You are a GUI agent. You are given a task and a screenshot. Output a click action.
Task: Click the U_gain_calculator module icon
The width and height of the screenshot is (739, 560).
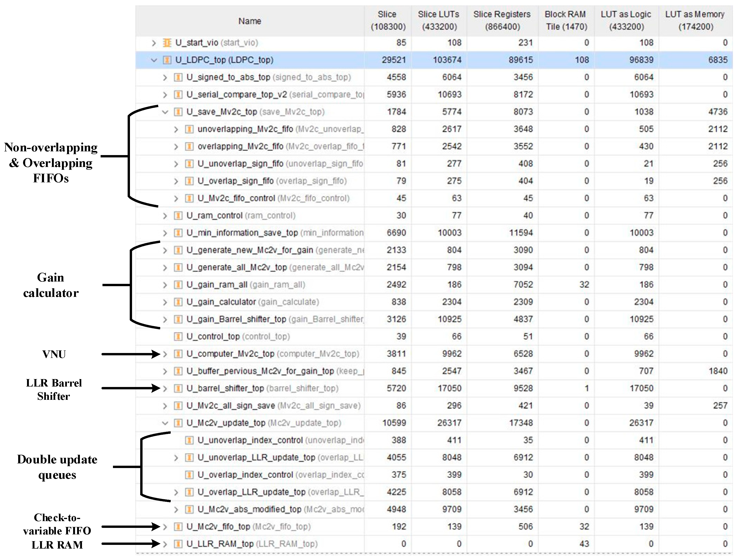tap(178, 302)
